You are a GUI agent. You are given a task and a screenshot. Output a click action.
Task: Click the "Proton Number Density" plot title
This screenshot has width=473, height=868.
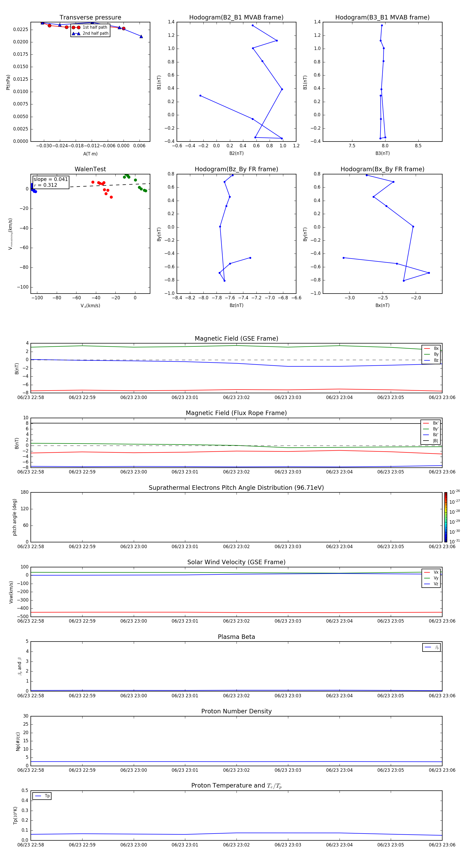pos(236,711)
